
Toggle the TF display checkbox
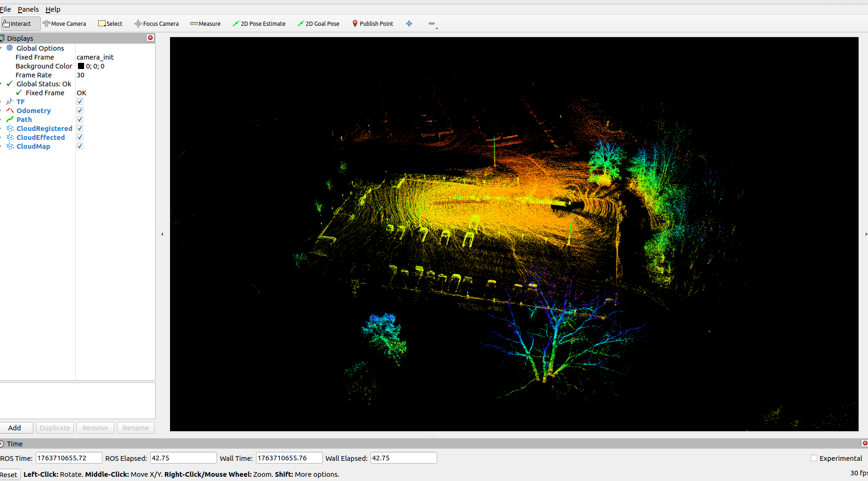[80, 101]
